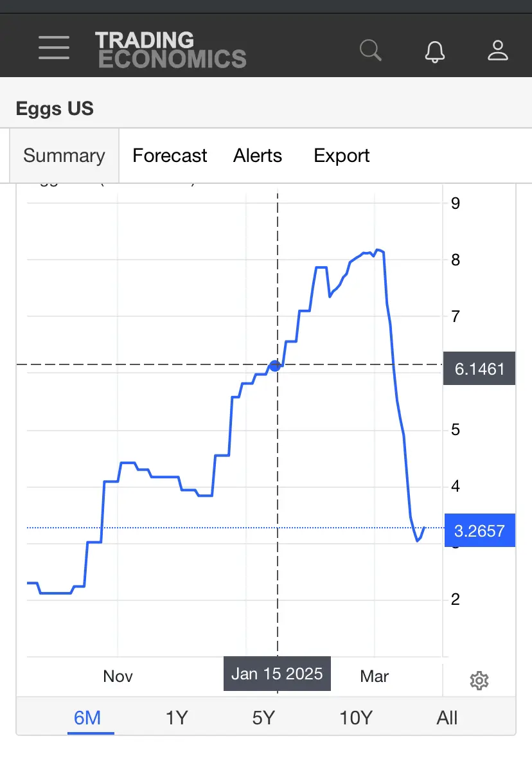The image size is (532, 761).
Task: Show the 10Y time range
Action: coord(356,718)
